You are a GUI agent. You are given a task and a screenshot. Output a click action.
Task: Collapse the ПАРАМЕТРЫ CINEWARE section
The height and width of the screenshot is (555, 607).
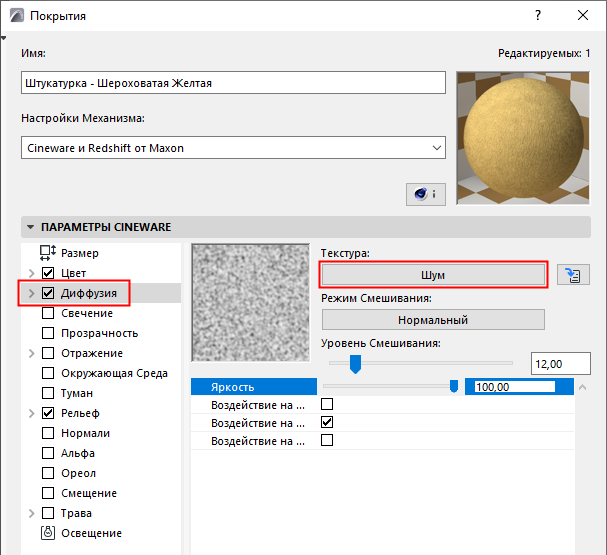pos(30,228)
